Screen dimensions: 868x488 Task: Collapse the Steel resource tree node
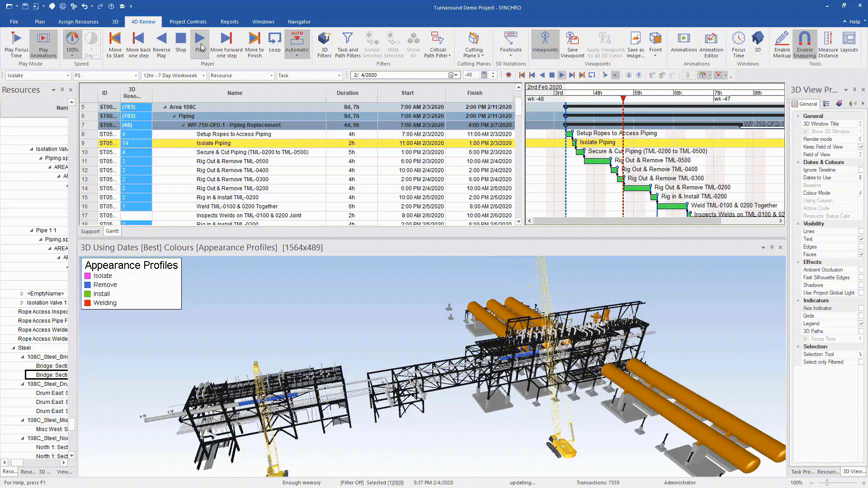click(14, 348)
